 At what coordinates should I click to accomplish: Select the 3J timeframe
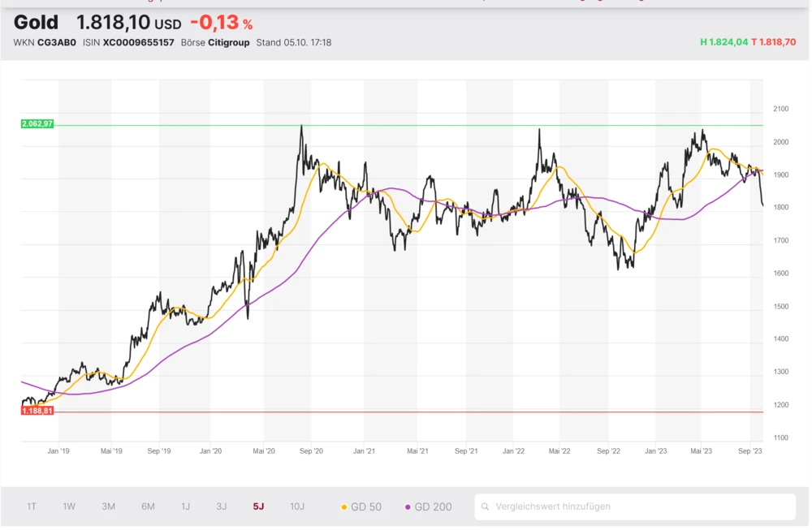pos(221,506)
